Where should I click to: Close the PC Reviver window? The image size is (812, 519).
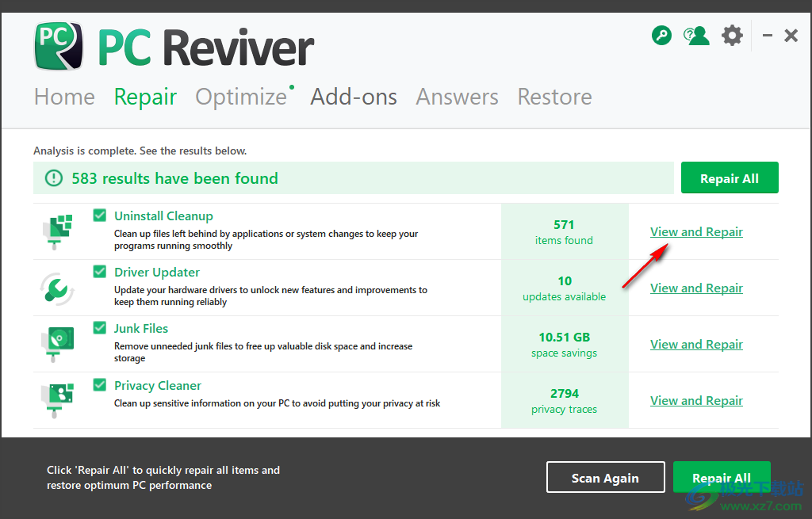coord(791,36)
